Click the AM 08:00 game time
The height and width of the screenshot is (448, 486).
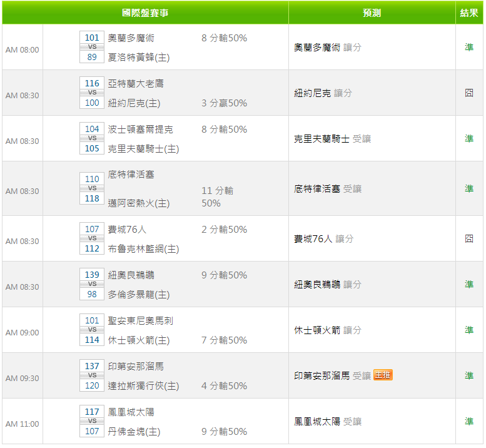(23, 50)
